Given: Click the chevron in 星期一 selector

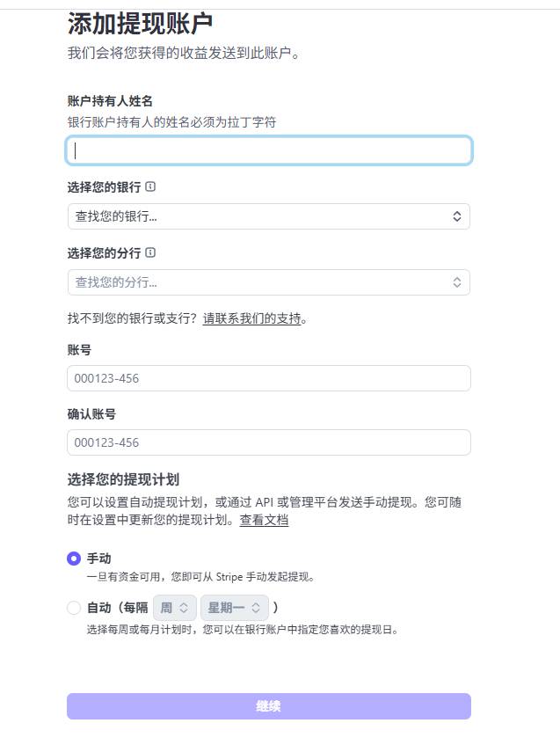Looking at the screenshot, I should coord(256,608).
